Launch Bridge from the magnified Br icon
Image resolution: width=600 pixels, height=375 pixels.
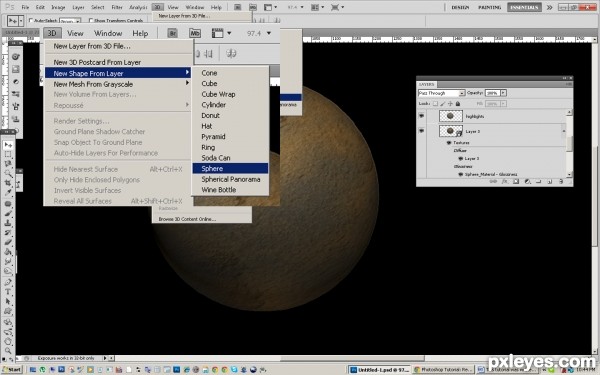click(x=173, y=33)
